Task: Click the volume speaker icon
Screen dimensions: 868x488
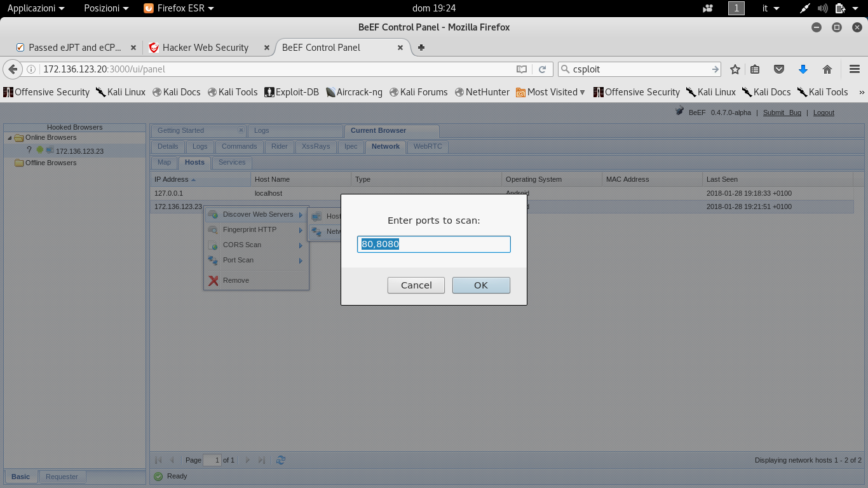Action: pos(823,8)
